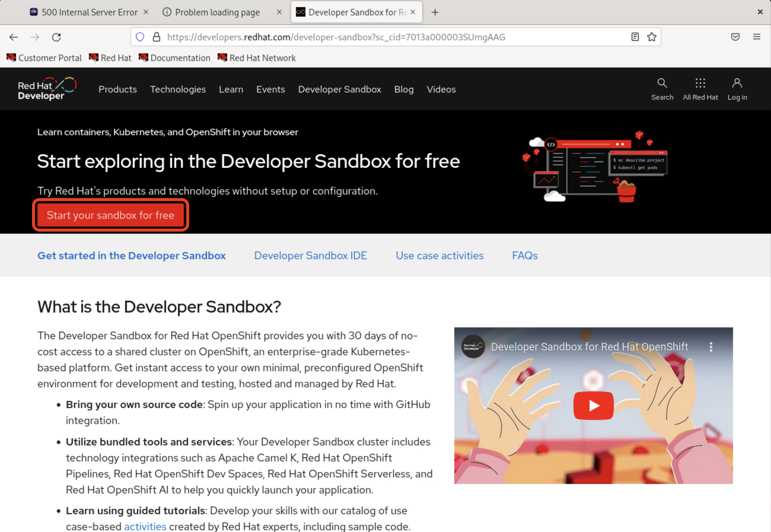Open the Learn nav menu
Screen dimensions: 771x532
[x=231, y=89]
